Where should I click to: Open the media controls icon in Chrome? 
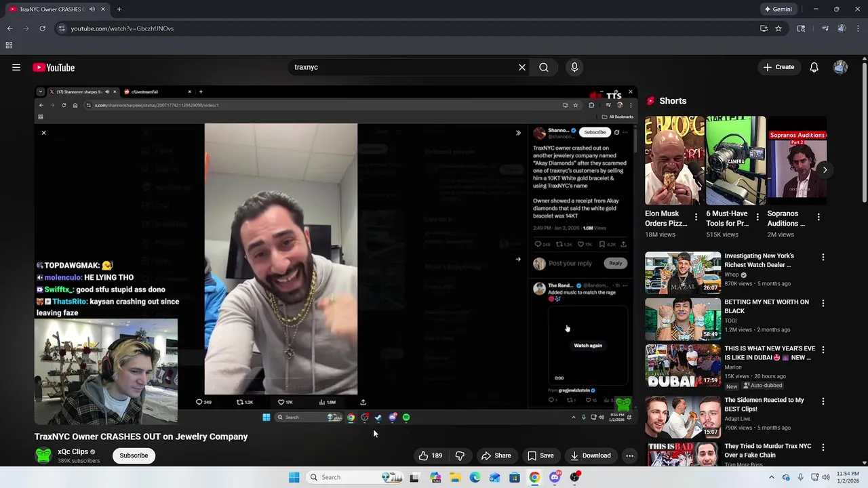pos(825,28)
